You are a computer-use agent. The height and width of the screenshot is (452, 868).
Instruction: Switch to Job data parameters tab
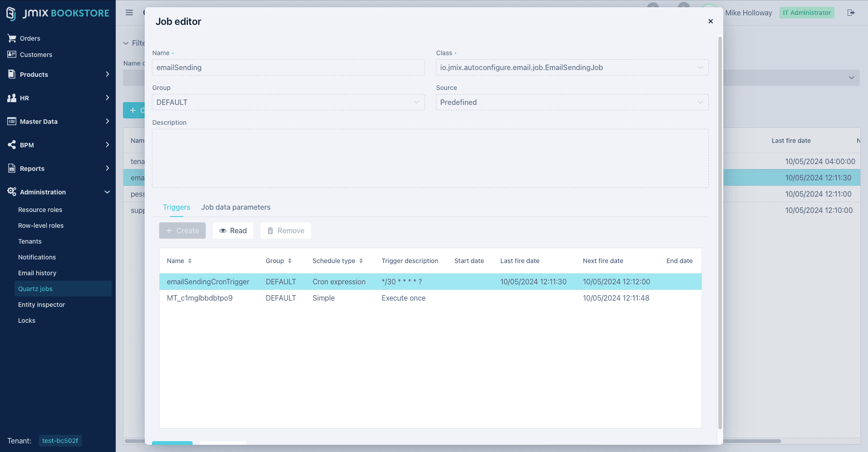[x=236, y=207]
